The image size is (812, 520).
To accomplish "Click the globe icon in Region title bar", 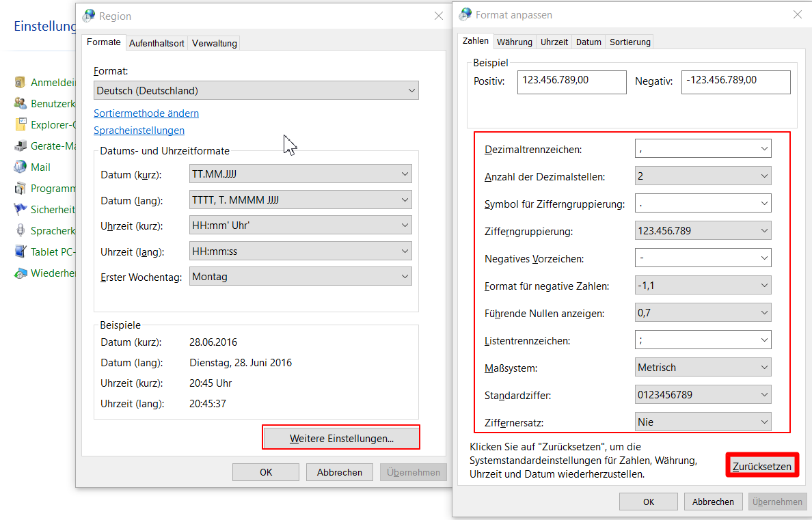I will (x=89, y=16).
